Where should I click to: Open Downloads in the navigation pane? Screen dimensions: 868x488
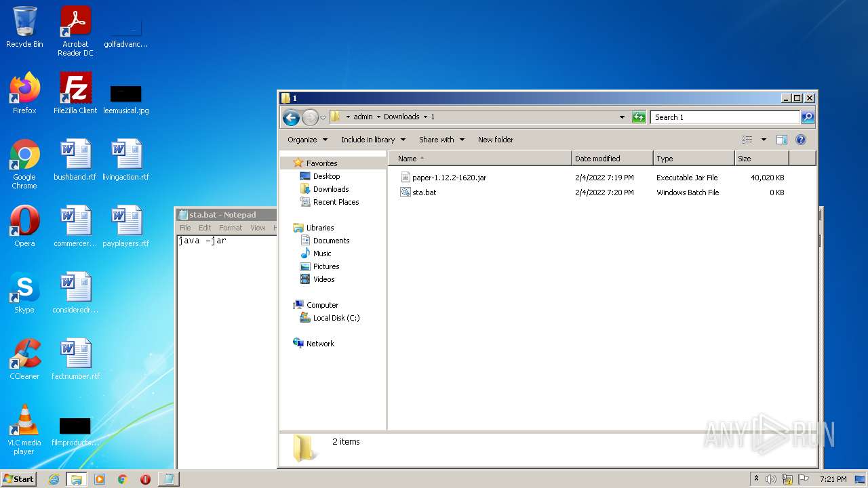coord(331,189)
